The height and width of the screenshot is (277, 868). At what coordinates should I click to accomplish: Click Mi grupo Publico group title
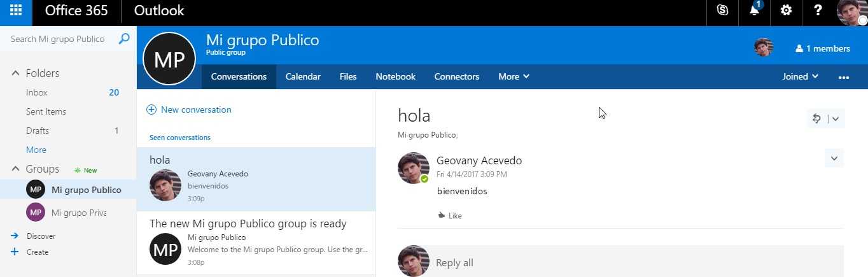(262, 40)
